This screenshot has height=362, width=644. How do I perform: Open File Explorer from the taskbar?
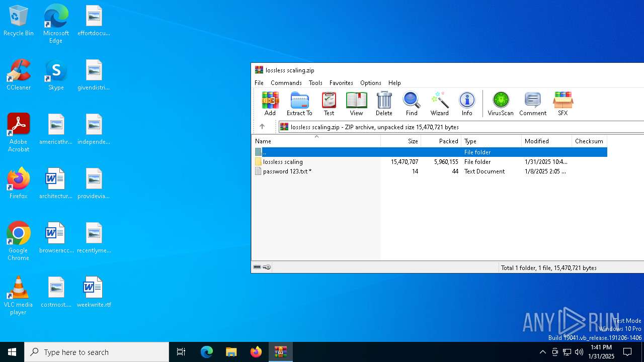[x=231, y=352]
